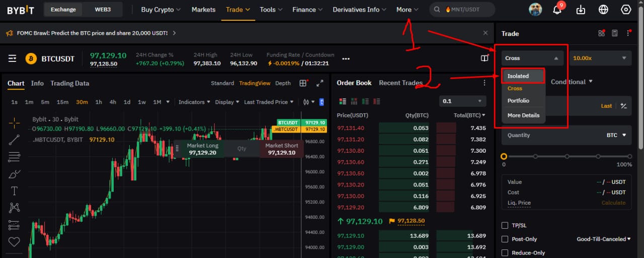
Task: Select Isolated margin mode
Action: tap(523, 76)
